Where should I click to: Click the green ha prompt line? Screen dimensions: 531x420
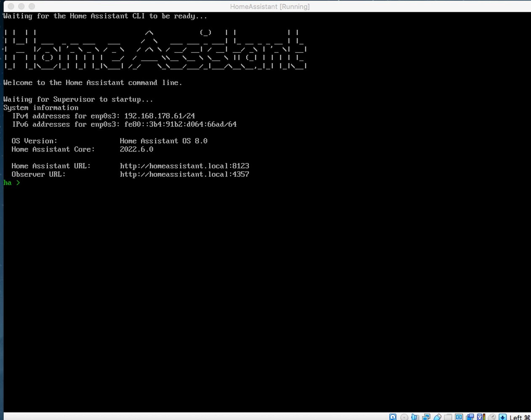click(x=11, y=182)
